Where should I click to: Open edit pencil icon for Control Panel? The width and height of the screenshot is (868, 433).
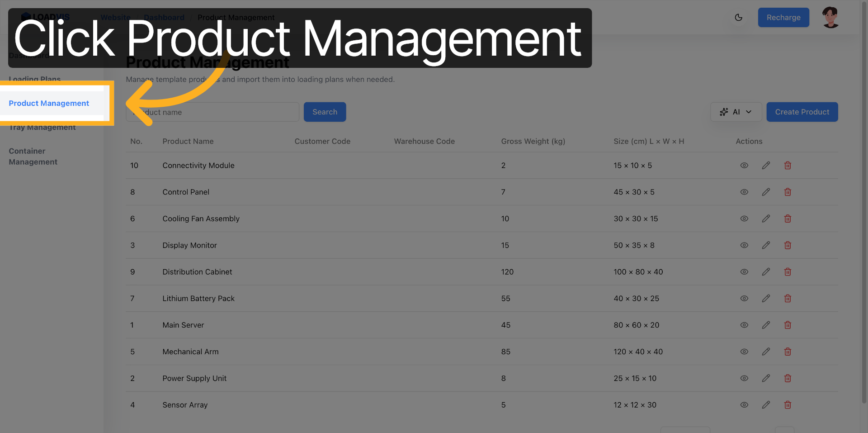[766, 192]
